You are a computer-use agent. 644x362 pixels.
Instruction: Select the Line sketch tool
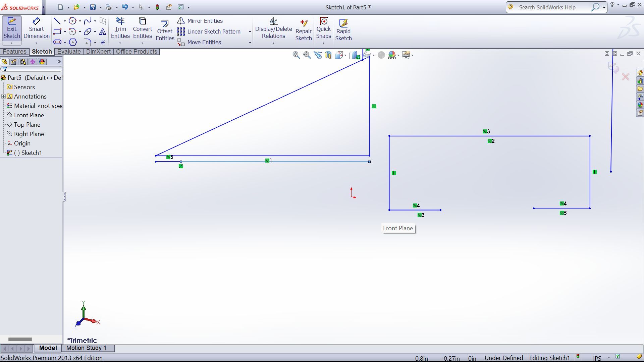pyautogui.click(x=57, y=21)
